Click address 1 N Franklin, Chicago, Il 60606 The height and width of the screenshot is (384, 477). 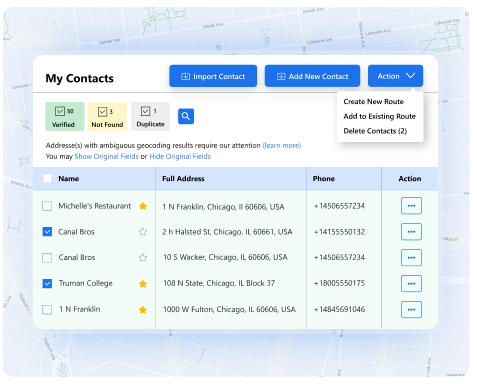(x=223, y=207)
